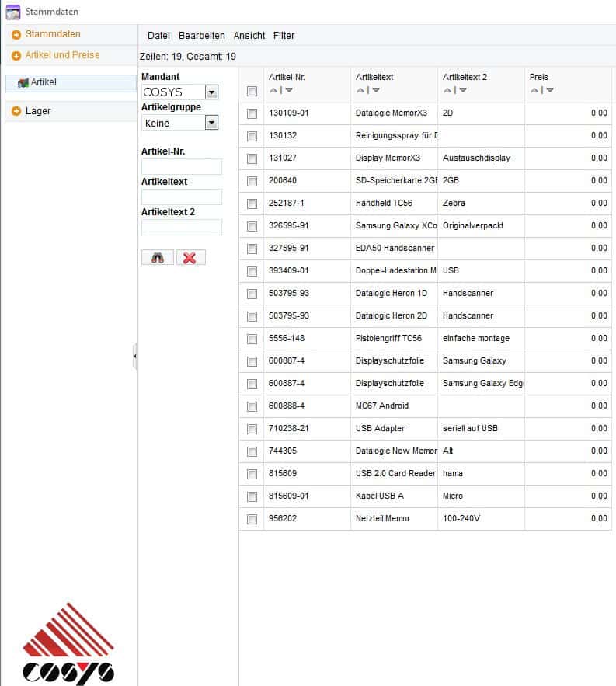Click the Artikeltext 2 filter input field
This screenshot has width=616, height=686.
(182, 228)
